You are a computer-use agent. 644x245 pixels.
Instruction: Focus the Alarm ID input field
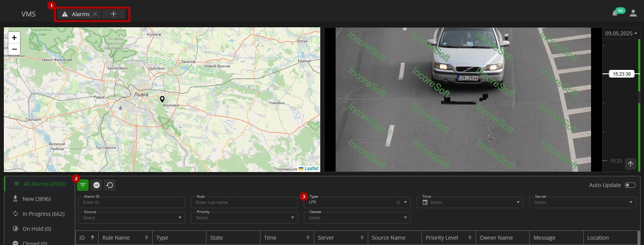(x=132, y=202)
